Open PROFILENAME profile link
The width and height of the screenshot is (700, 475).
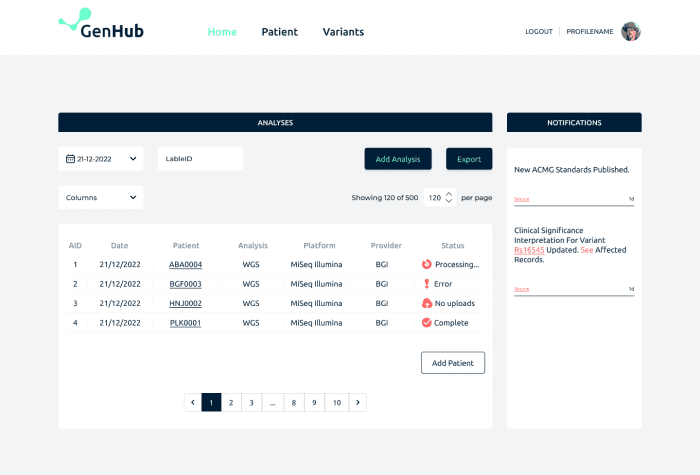590,32
